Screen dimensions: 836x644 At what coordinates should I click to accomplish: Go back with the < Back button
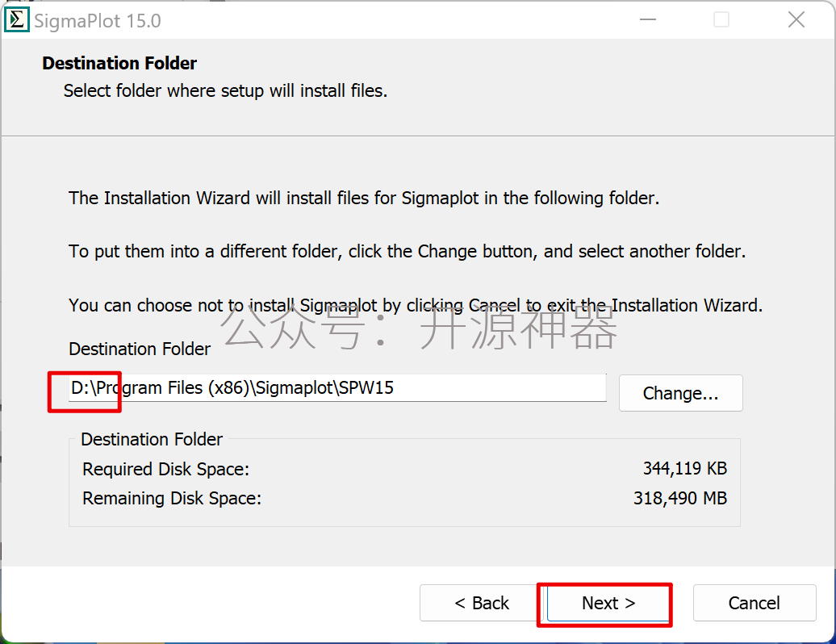click(482, 603)
